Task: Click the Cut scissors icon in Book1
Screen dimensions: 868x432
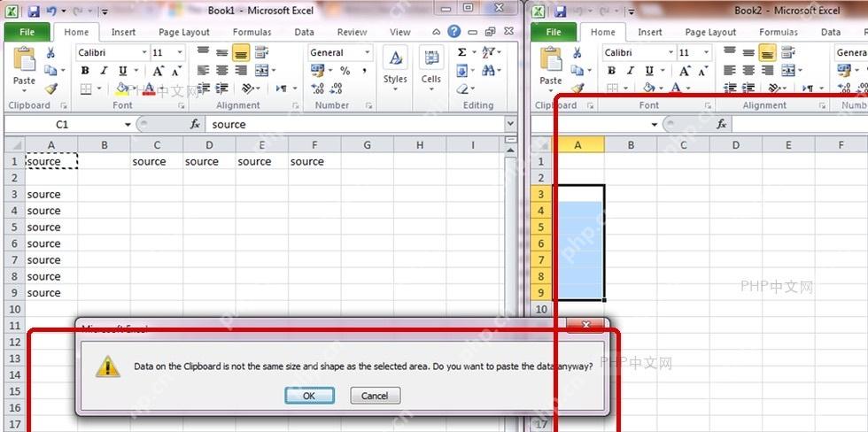Action: tap(50, 52)
